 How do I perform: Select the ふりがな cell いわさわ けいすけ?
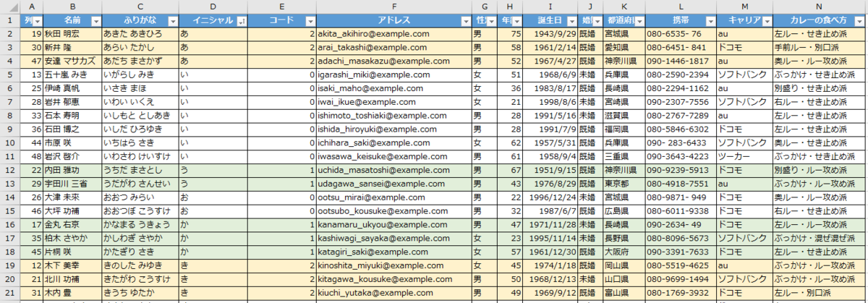click(140, 156)
